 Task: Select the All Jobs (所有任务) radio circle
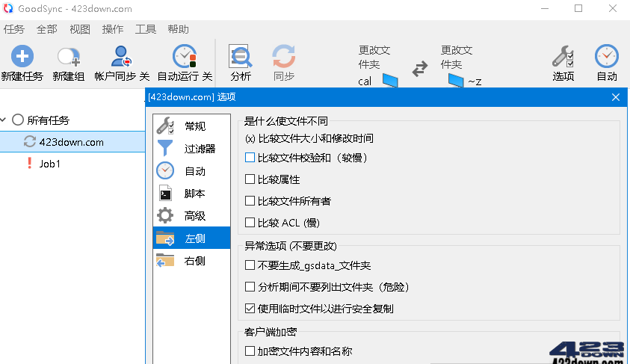coord(18,120)
